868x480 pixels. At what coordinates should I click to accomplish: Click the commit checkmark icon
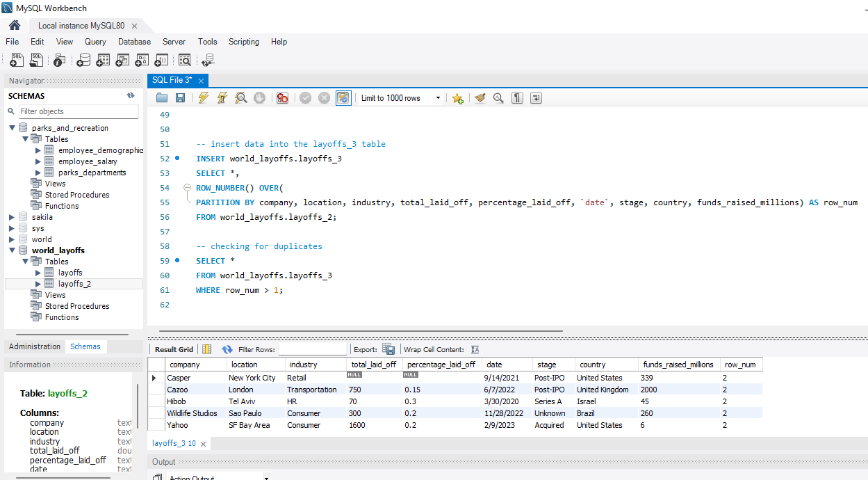(305, 98)
